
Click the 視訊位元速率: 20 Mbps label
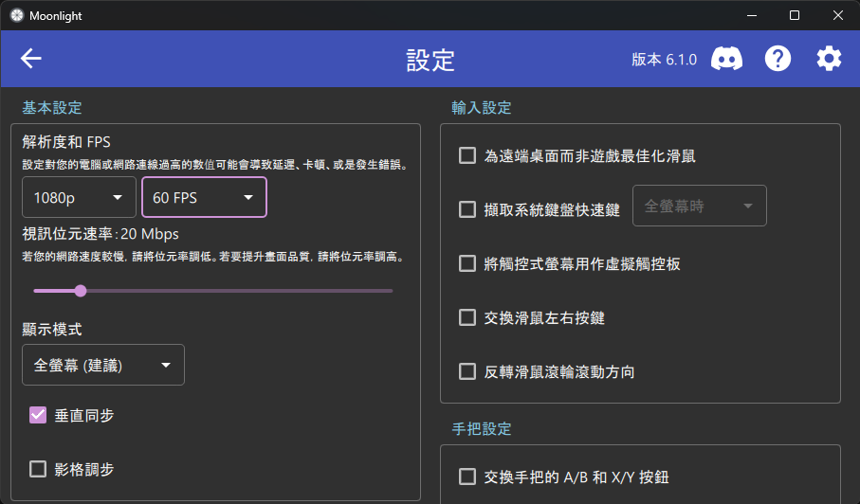tap(101, 234)
